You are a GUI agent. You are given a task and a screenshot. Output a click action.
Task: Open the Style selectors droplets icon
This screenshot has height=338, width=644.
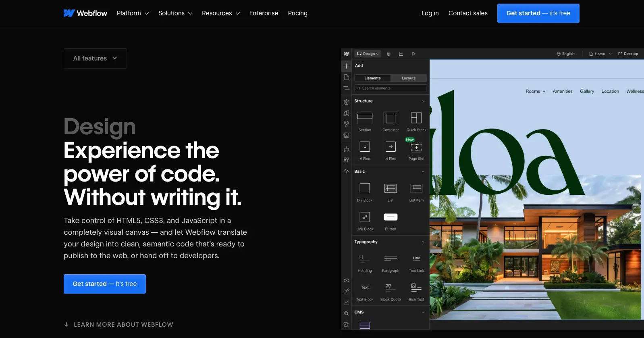pos(346,124)
